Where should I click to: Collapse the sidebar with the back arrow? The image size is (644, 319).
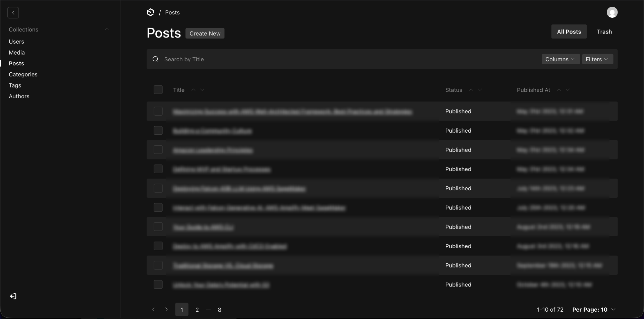click(x=13, y=13)
